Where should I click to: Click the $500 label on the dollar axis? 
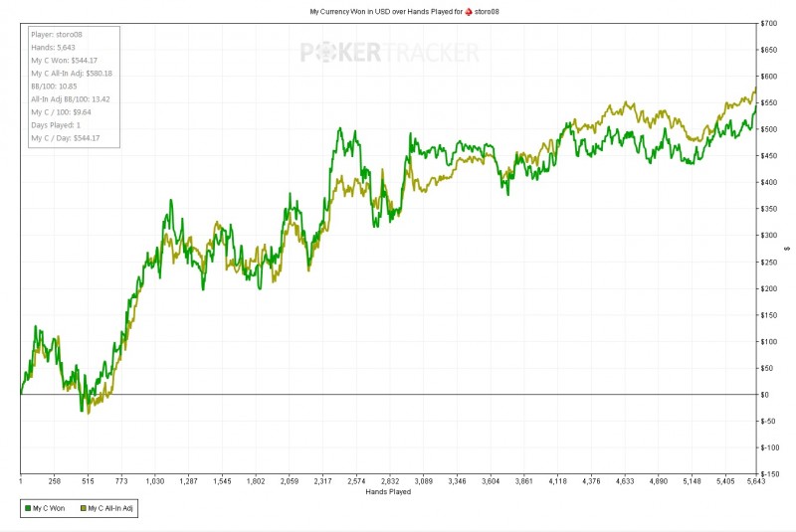tap(768, 129)
